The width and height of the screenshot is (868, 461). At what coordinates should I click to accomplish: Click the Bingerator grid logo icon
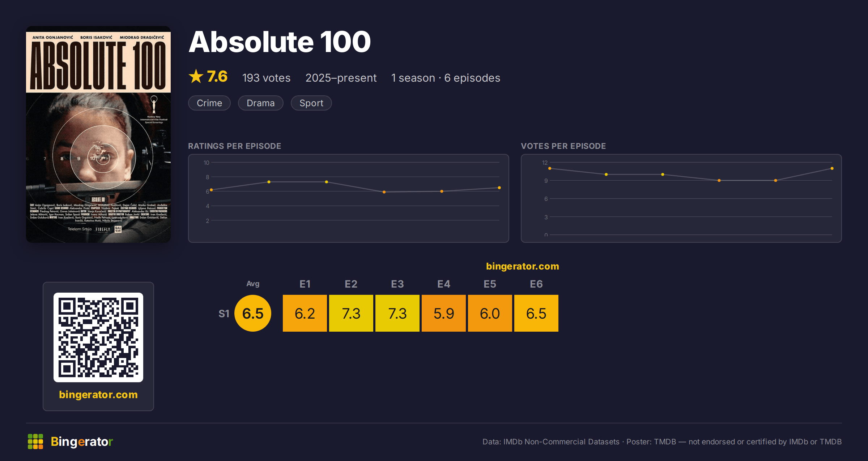pyautogui.click(x=35, y=441)
